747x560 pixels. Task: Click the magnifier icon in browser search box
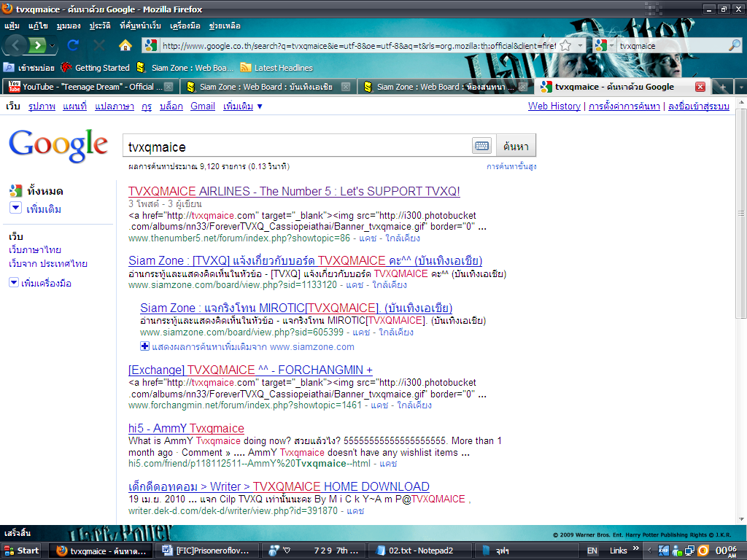pyautogui.click(x=735, y=45)
